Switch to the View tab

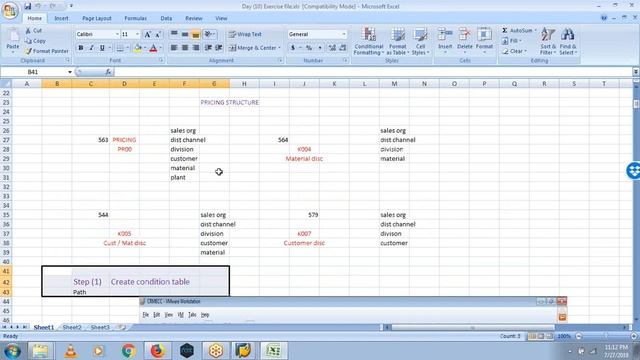(221, 18)
